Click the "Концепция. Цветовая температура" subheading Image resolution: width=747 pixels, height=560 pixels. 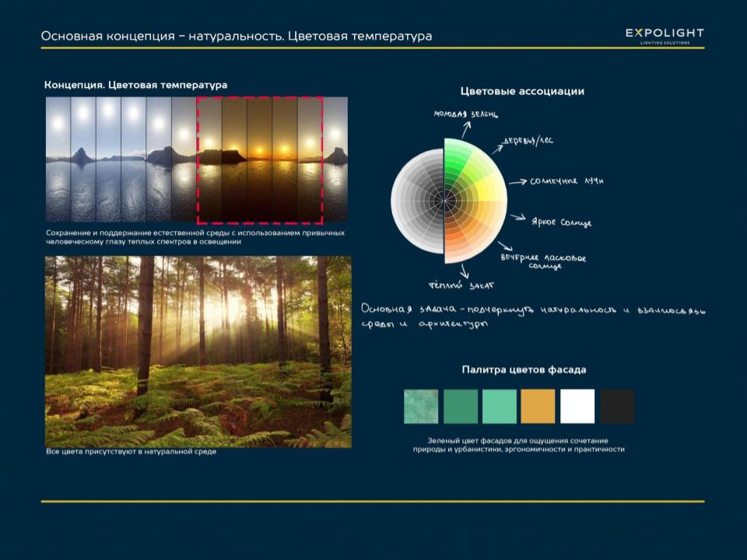136,84
